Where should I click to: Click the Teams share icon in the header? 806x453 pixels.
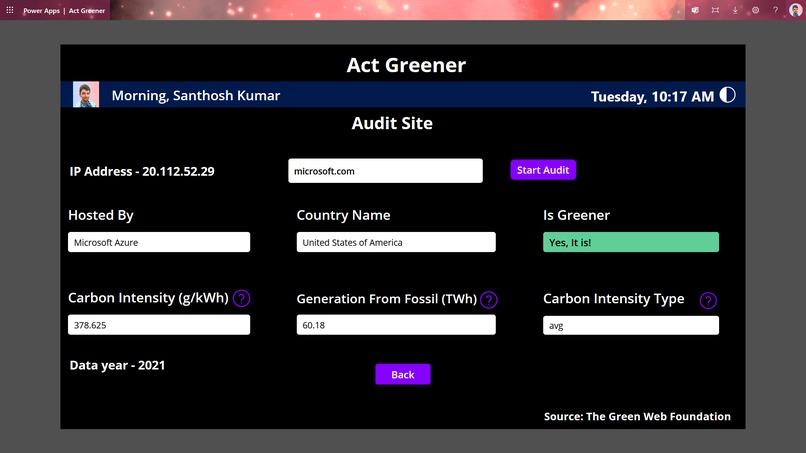click(x=695, y=10)
